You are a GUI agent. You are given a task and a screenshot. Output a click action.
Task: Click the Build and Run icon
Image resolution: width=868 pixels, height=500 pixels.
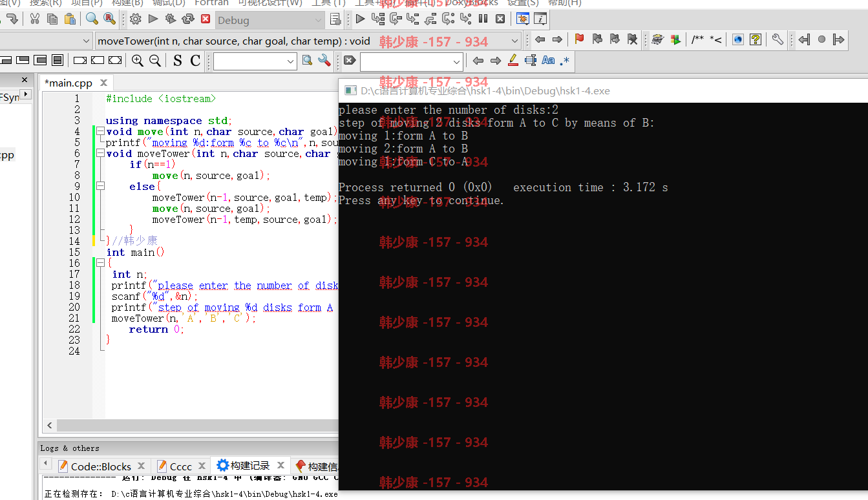coord(171,19)
